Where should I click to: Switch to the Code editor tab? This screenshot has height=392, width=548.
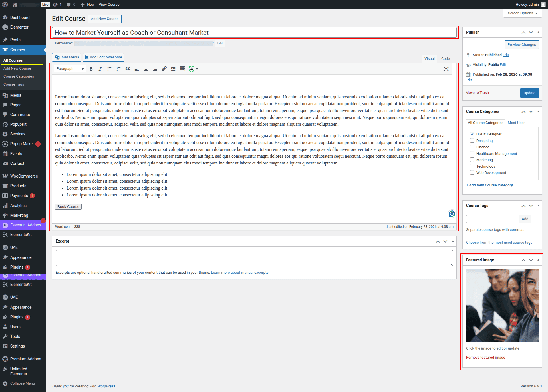(x=445, y=58)
